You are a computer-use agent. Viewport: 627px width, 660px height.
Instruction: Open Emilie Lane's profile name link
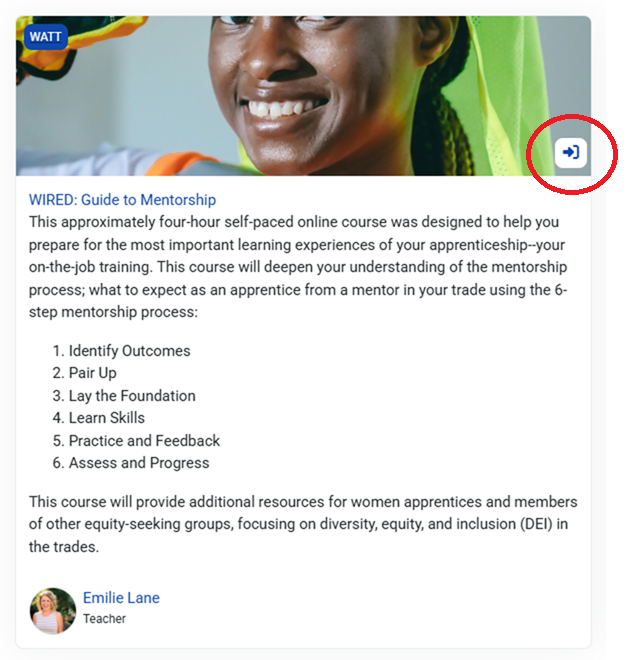pos(121,598)
